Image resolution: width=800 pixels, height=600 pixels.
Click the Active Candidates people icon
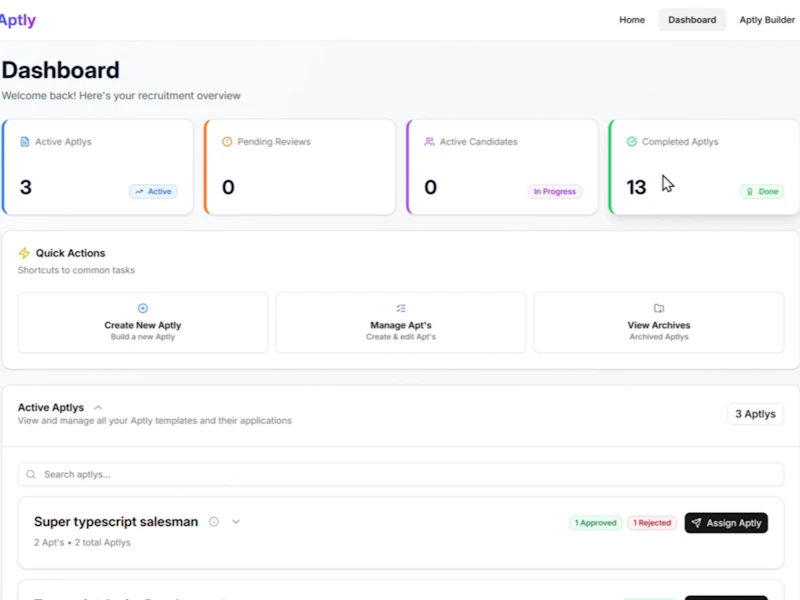click(430, 141)
